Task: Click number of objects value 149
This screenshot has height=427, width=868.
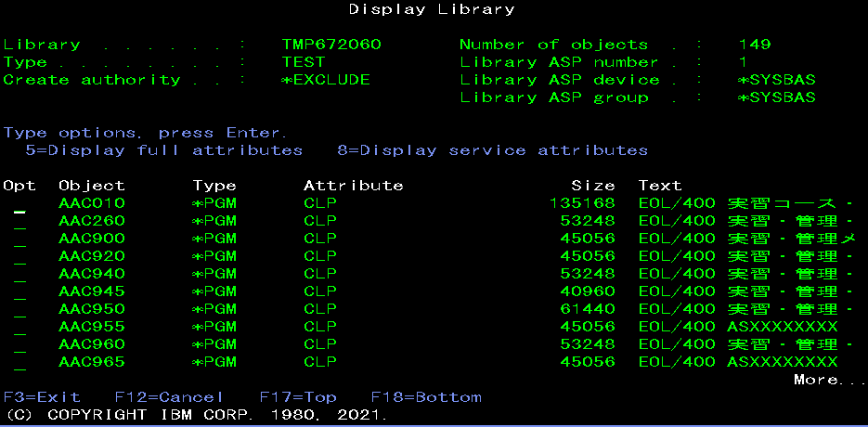Action: tap(755, 45)
